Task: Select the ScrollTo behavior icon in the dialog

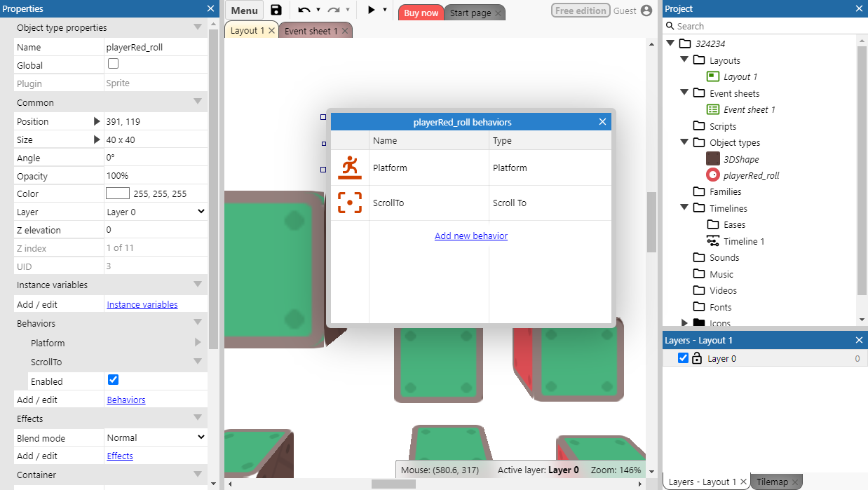Action: [350, 203]
